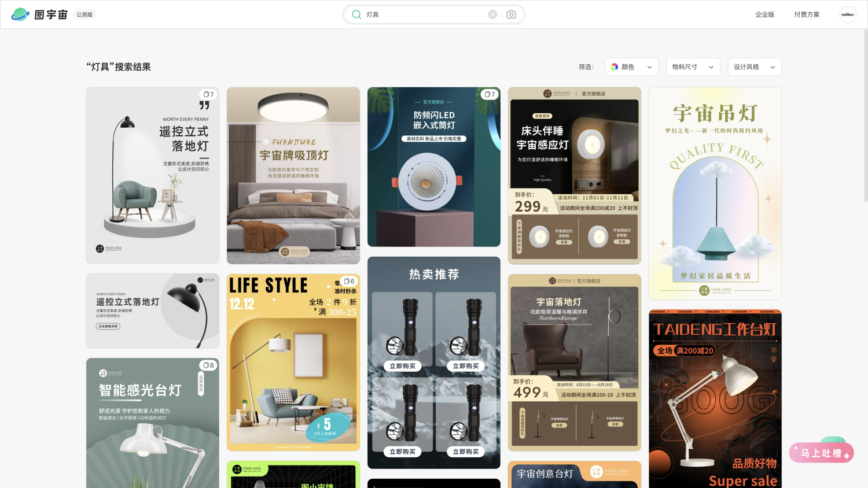This screenshot has height=488, width=868.
Task: Click the 7-page badge on 防频闪LED card
Action: click(490, 94)
